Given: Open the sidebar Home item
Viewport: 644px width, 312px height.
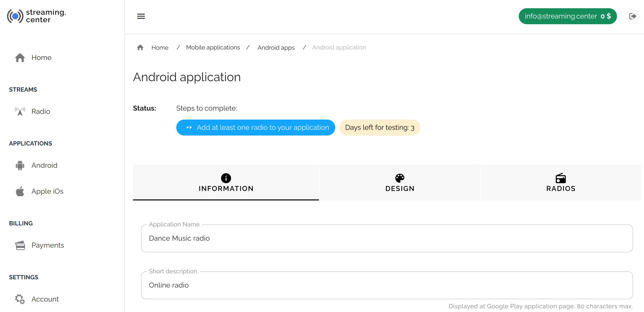Looking at the screenshot, I should pyautogui.click(x=33, y=57).
